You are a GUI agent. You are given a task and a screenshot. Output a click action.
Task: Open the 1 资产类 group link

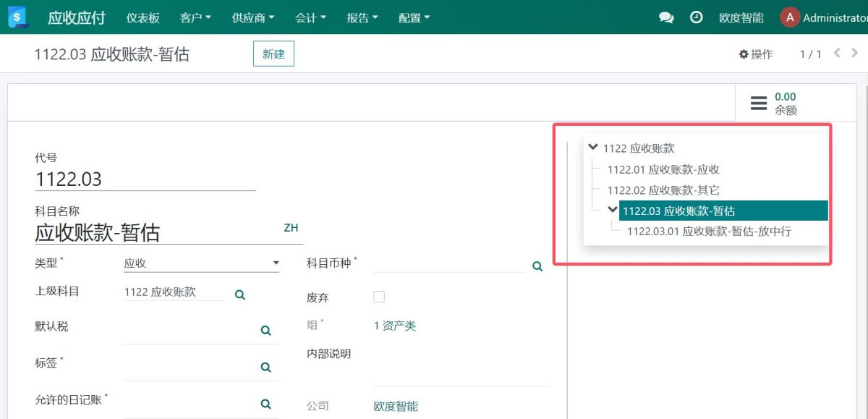pyautogui.click(x=395, y=326)
